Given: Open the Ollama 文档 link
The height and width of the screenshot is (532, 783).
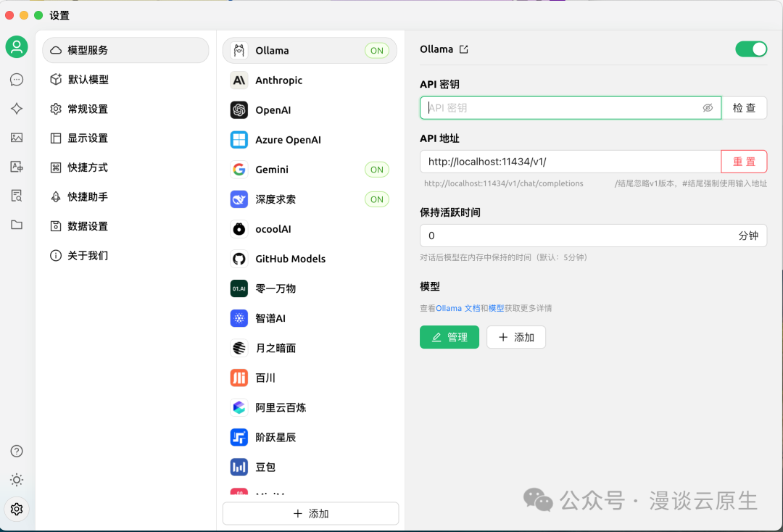Looking at the screenshot, I should 458,309.
